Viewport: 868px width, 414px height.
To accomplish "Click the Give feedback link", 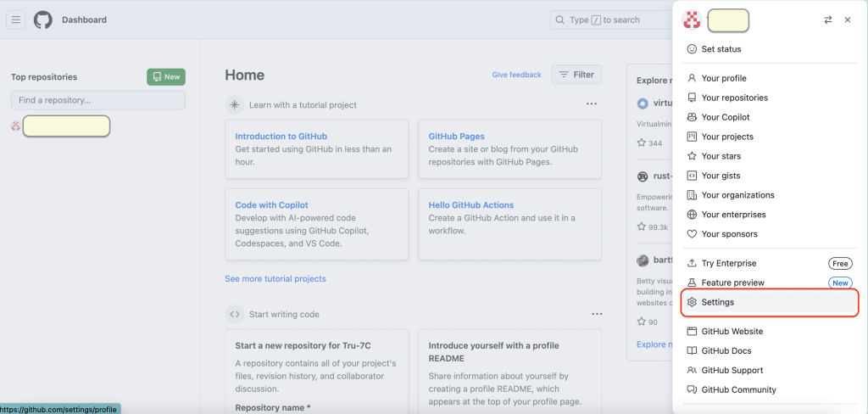I will click(x=516, y=75).
